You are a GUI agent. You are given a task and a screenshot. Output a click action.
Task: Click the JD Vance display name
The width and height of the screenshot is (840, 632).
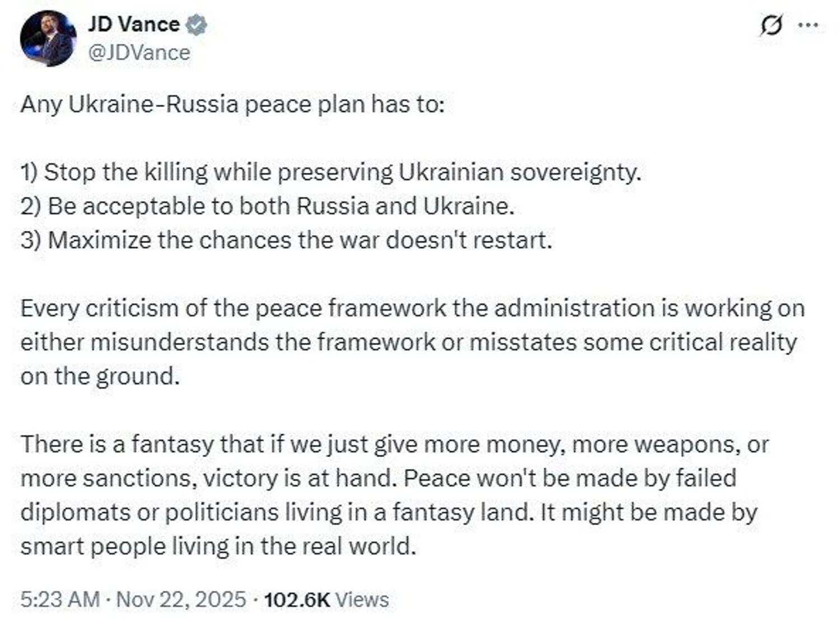tap(133, 25)
